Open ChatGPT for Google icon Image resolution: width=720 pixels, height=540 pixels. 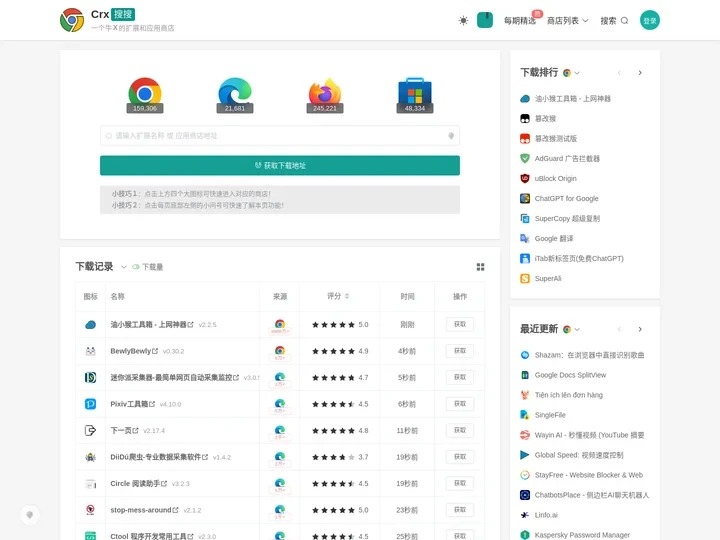click(x=525, y=198)
